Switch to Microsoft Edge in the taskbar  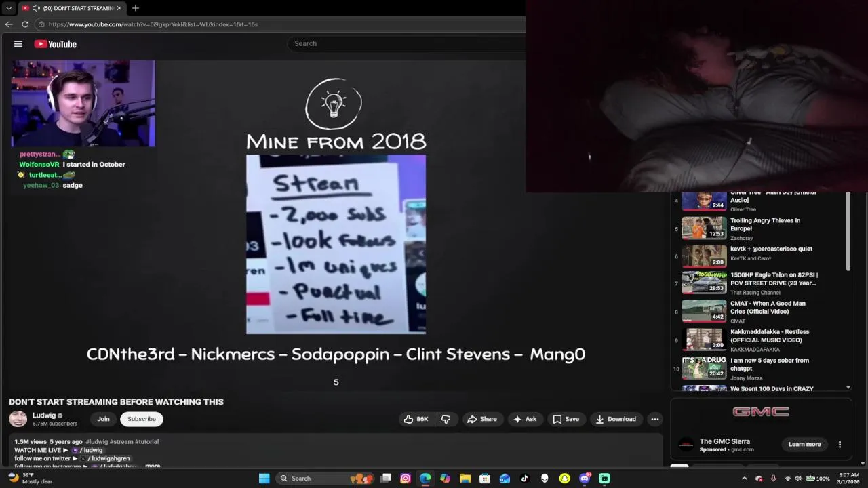pos(425,479)
